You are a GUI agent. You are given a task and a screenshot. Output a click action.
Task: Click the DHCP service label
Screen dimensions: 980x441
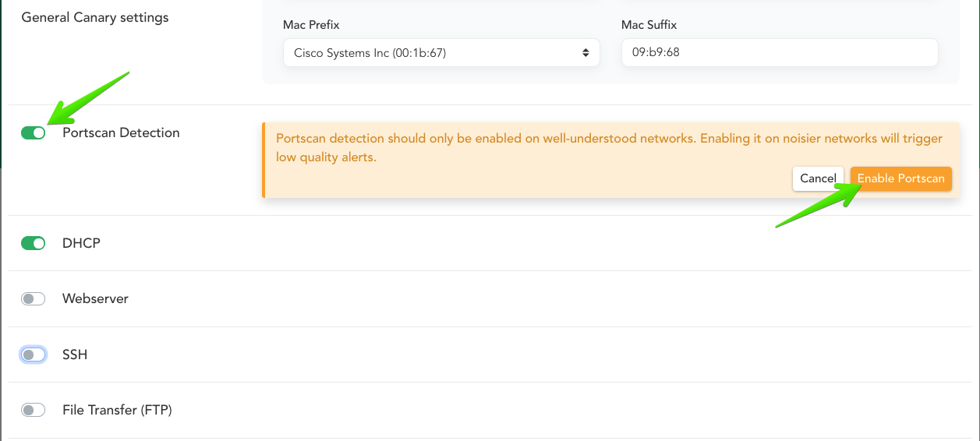coord(81,244)
